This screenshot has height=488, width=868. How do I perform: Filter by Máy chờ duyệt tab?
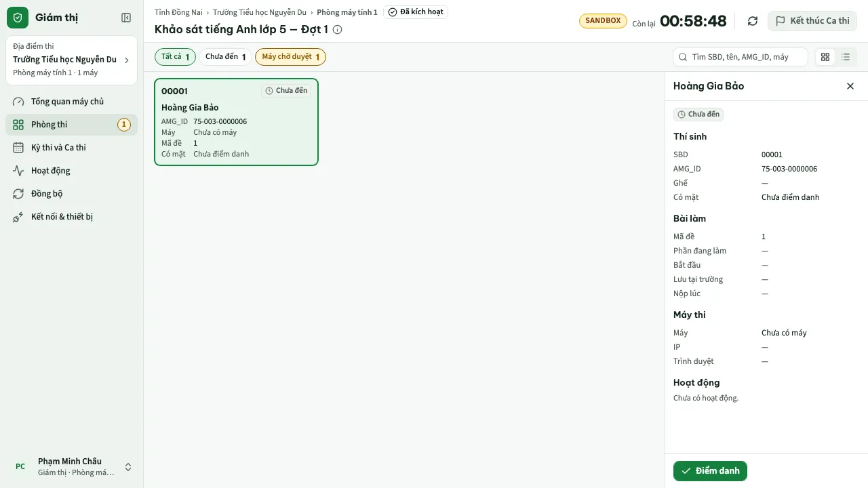(290, 57)
